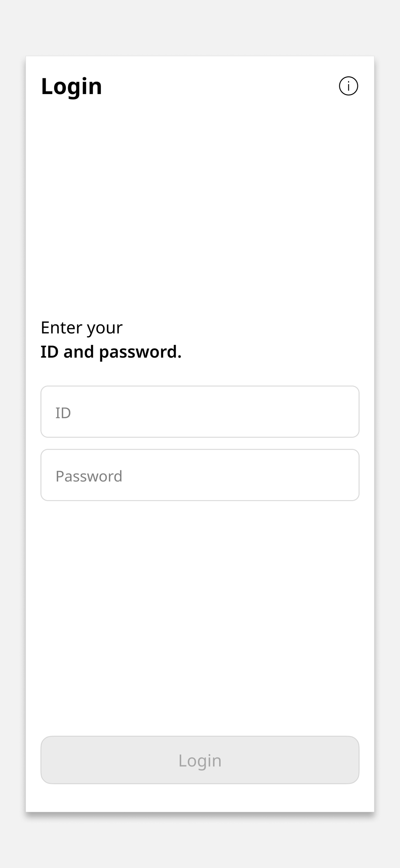Place cursor on "Password" placeholder text
The image size is (400, 868).
point(89,477)
